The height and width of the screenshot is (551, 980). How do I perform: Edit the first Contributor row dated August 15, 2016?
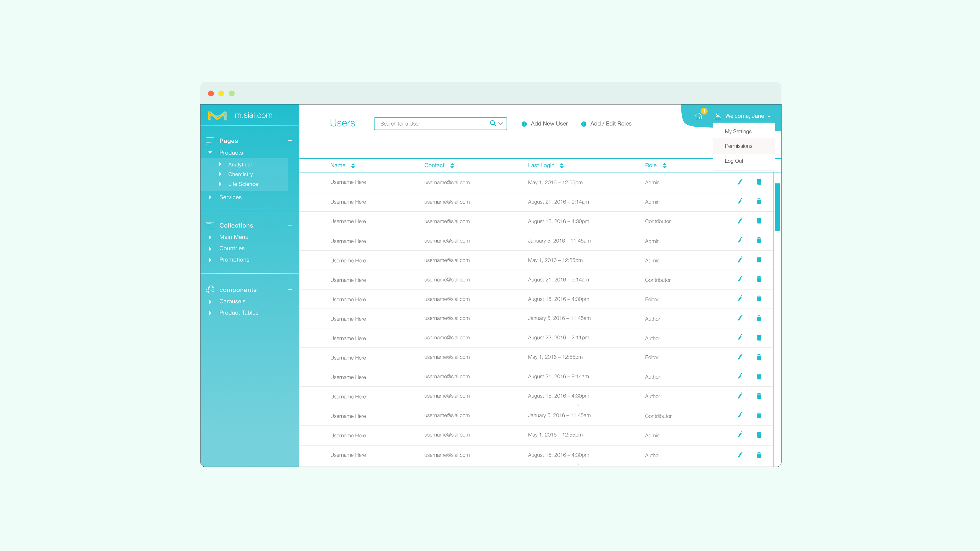(x=740, y=221)
